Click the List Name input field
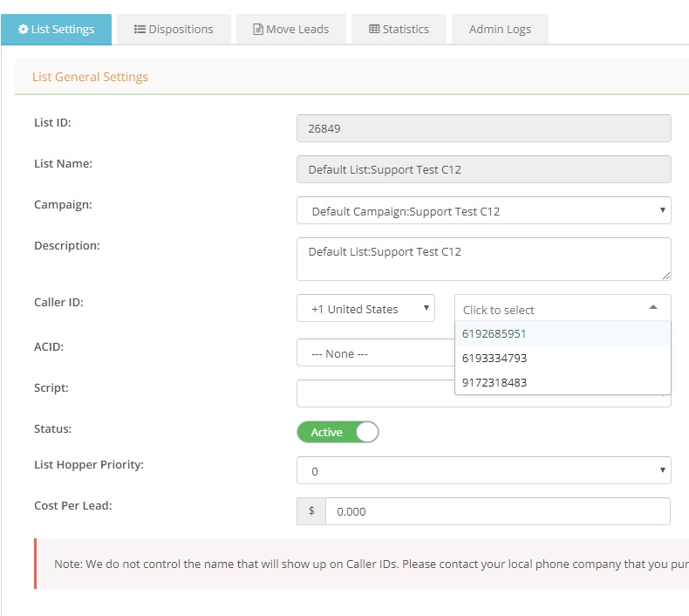Screen dimensions: 689x616 [484, 169]
